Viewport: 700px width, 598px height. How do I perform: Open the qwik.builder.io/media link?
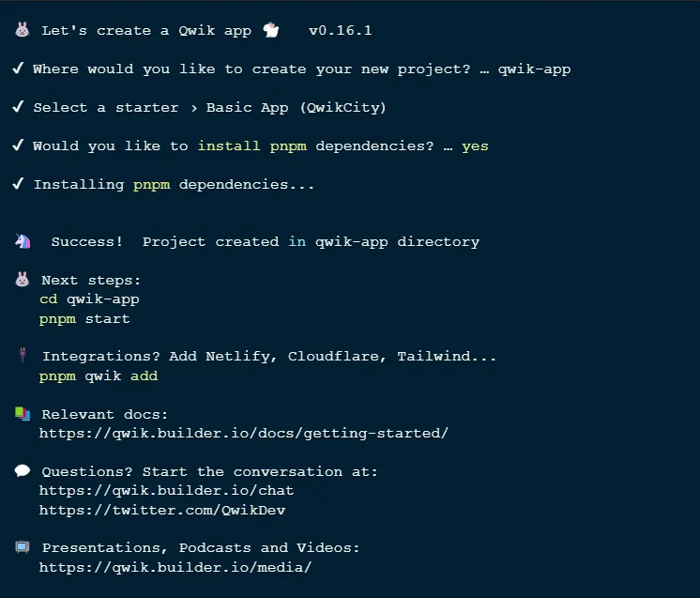175,567
